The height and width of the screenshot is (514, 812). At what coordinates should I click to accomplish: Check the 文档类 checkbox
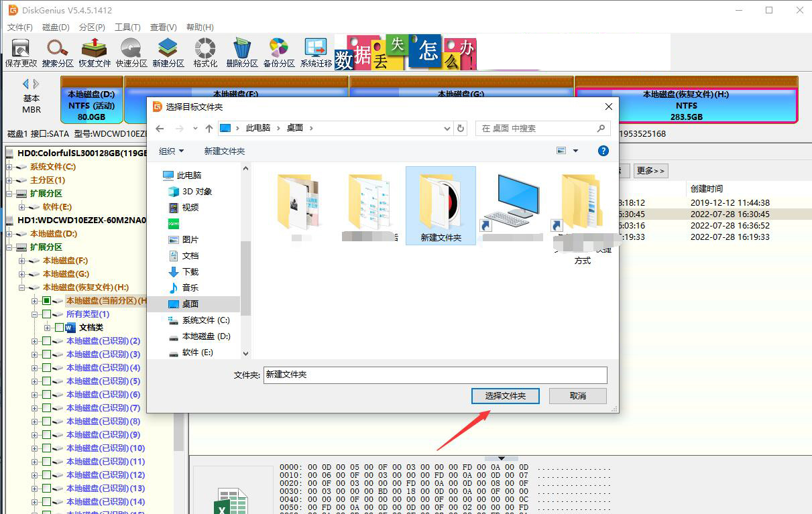pos(59,328)
